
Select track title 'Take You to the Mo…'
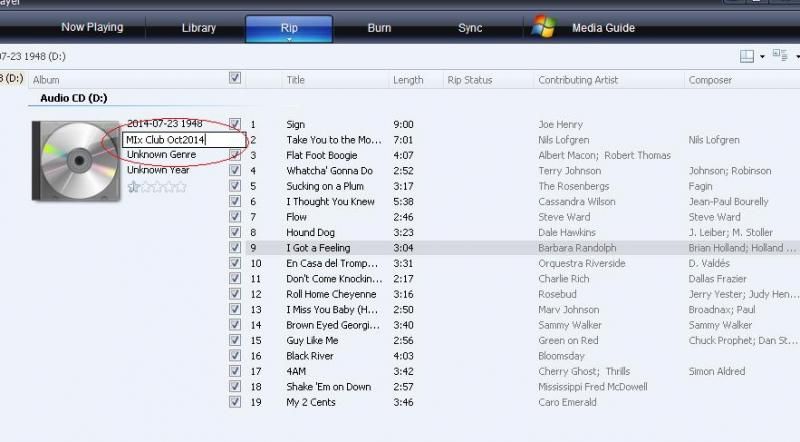point(334,140)
